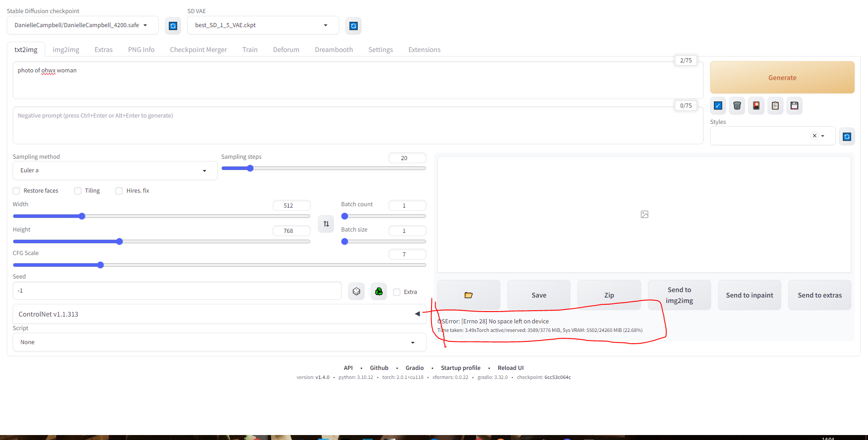
Task: Click the Batch size number field
Action: tap(407, 231)
